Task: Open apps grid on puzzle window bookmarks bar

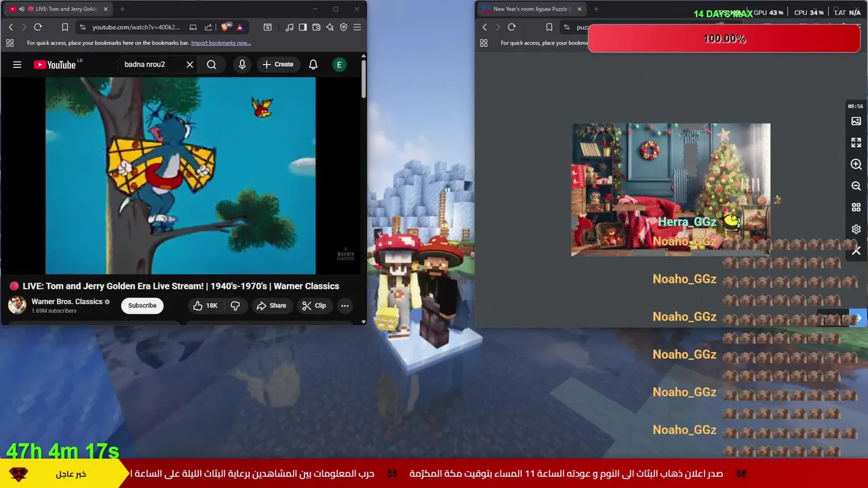Action: click(x=484, y=43)
